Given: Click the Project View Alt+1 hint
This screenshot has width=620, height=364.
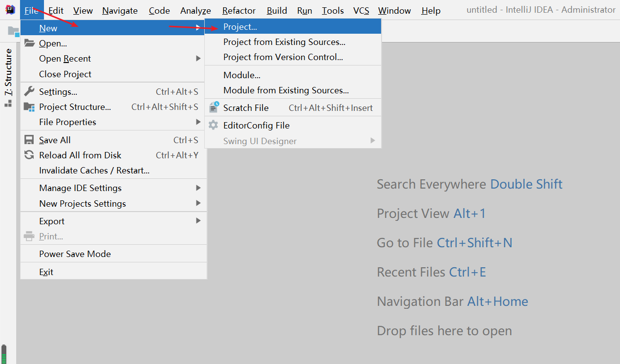Looking at the screenshot, I should (x=431, y=214).
